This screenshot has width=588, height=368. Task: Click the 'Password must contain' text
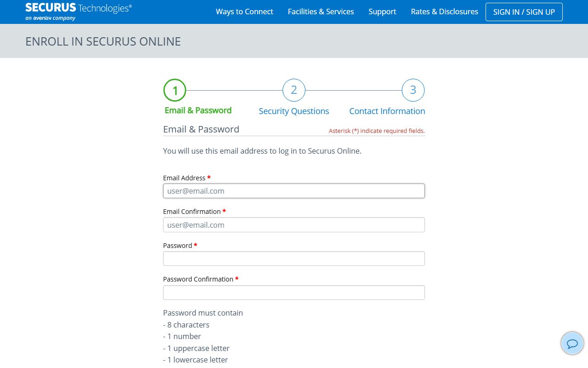click(203, 313)
